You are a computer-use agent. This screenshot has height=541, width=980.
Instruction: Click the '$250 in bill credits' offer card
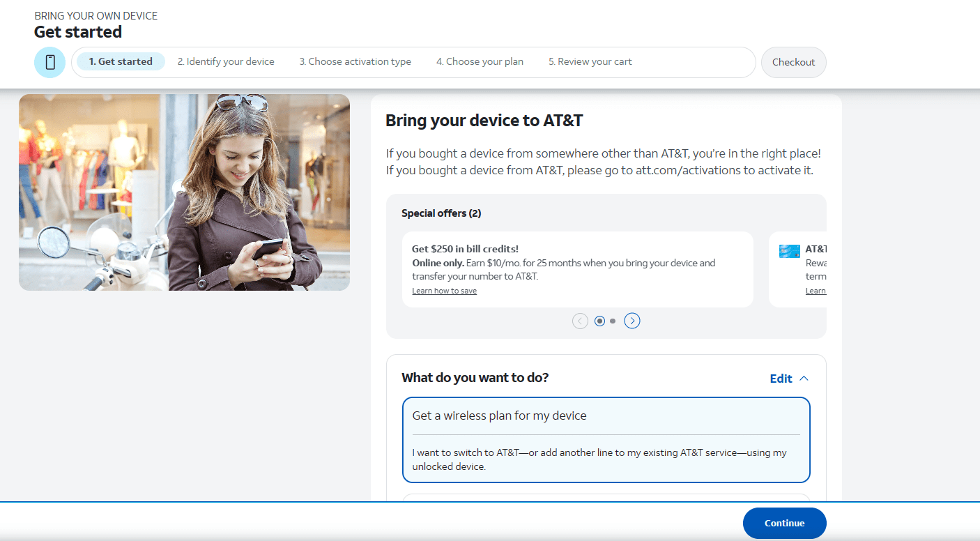pos(577,269)
